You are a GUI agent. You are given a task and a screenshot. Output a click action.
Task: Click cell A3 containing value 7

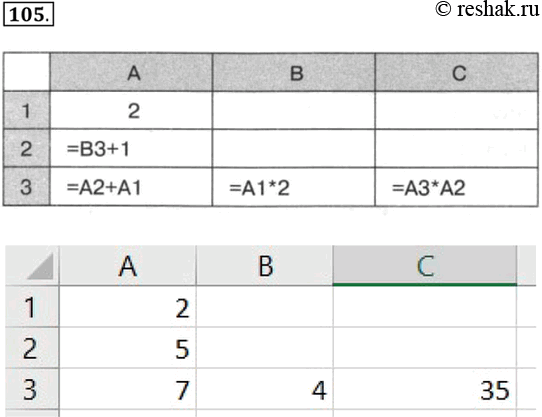128,389
